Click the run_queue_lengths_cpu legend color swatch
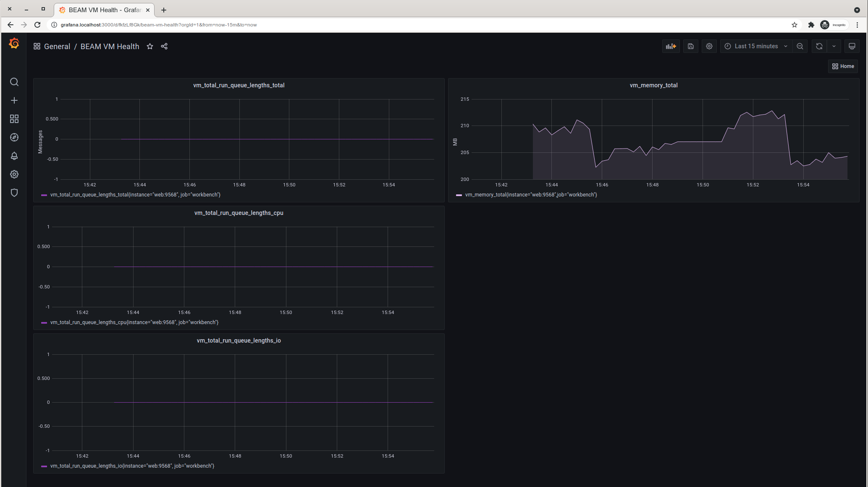Viewport: 868px width, 487px height. click(x=44, y=323)
